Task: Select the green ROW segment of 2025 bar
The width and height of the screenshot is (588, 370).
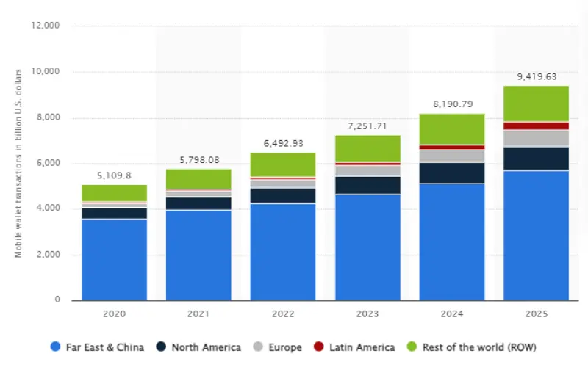Action: point(536,104)
